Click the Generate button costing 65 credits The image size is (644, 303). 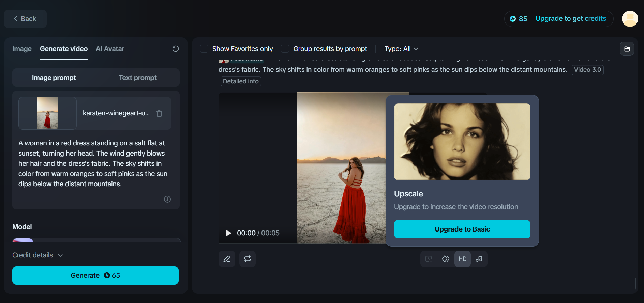coord(95,275)
